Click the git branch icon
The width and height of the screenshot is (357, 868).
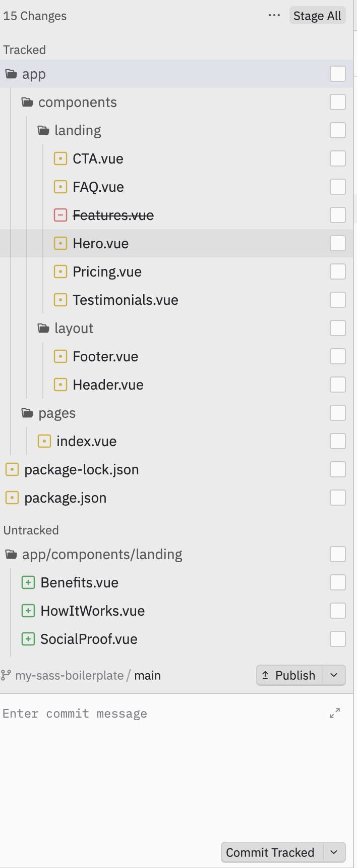[6, 675]
